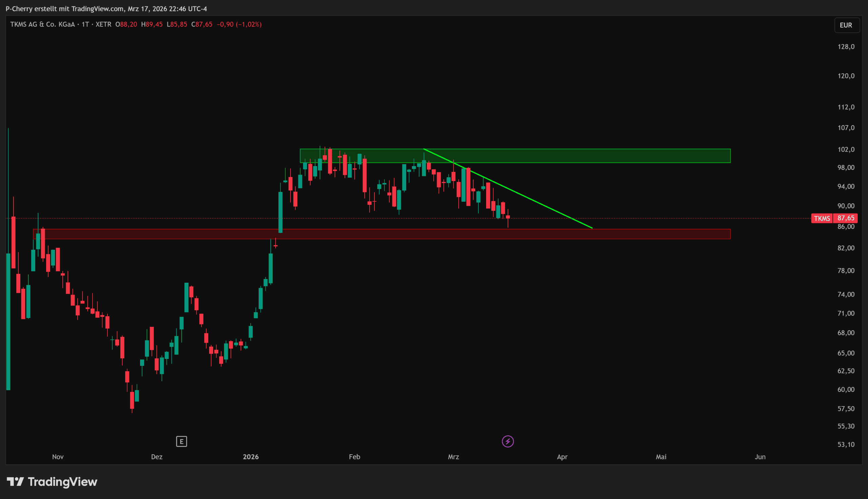Click the 128,0 price axis label
This screenshot has width=868, height=499.
(x=846, y=46)
